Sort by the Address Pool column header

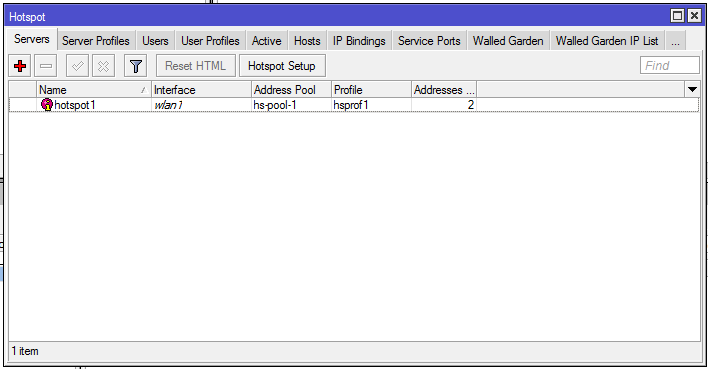[291, 89]
